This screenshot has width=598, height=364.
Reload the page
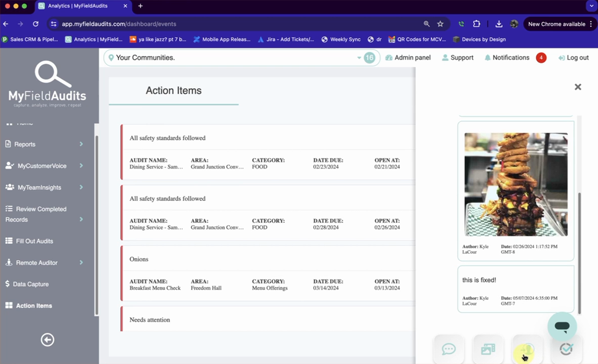(36, 24)
